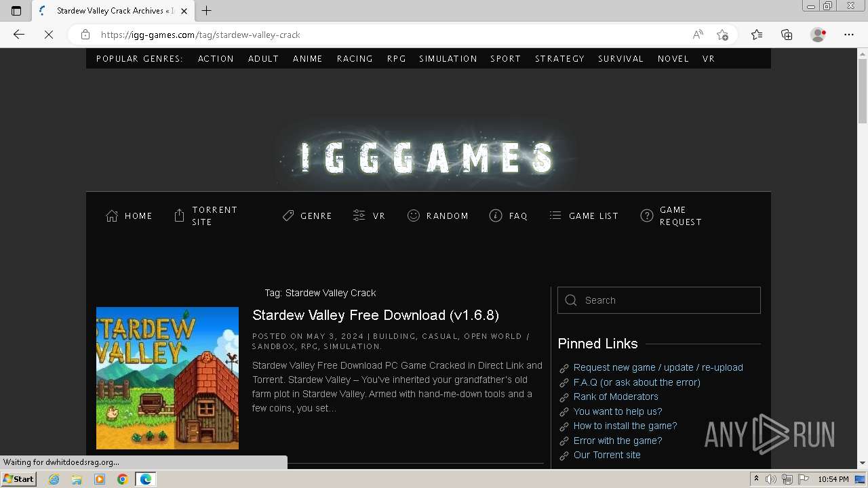The height and width of the screenshot is (488, 868).
Task: Stop loading the page
Action: coord(49,35)
